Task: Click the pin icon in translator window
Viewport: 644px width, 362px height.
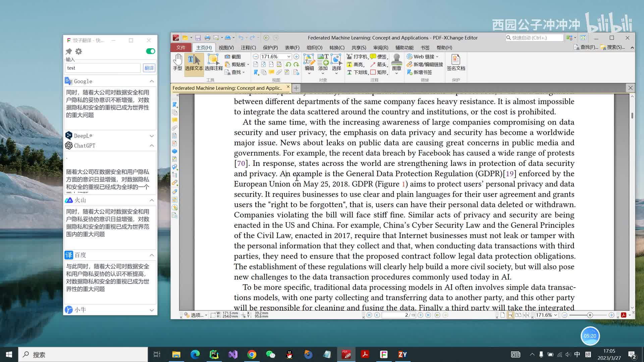Action: [69, 51]
